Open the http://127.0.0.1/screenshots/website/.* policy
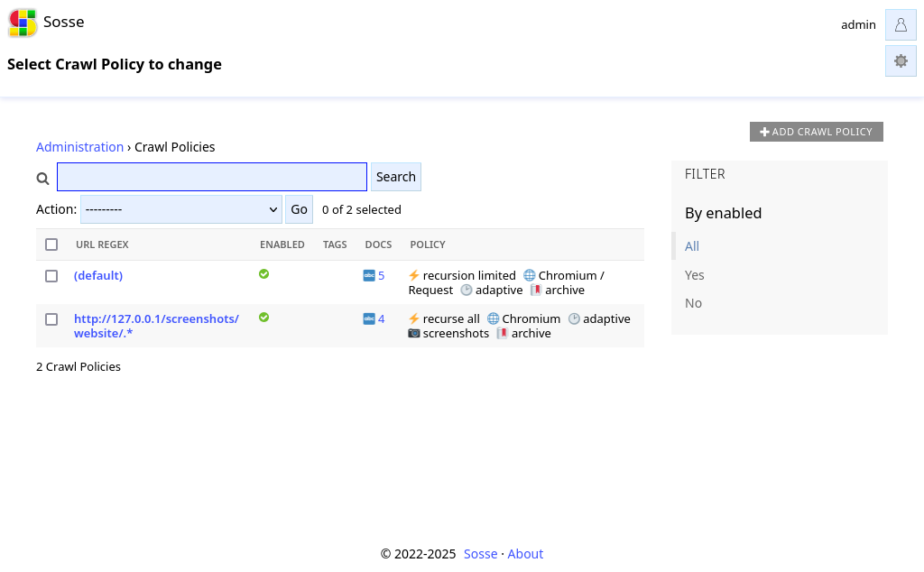 [x=156, y=326]
